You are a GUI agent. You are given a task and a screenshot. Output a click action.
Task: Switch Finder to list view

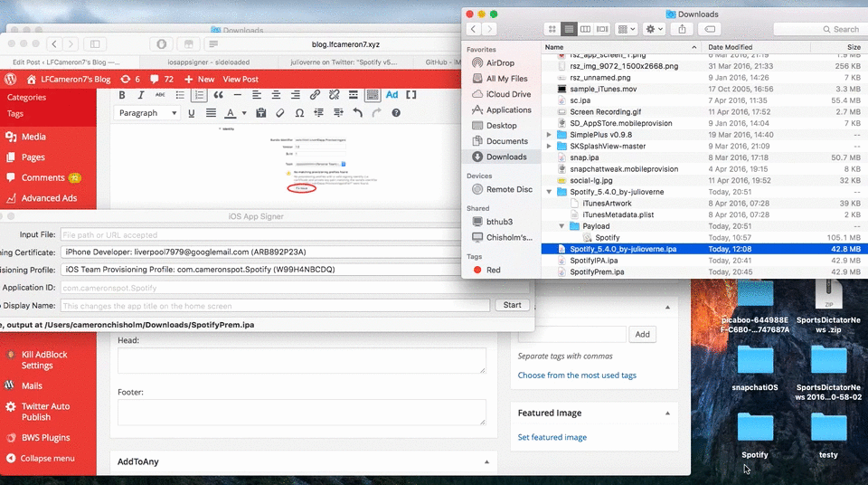click(569, 29)
